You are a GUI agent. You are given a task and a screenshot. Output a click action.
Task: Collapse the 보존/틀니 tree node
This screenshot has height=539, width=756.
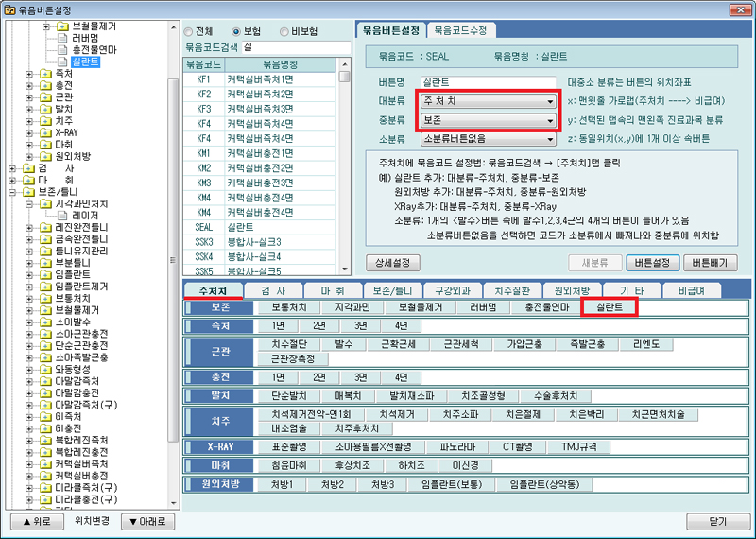pos(12,192)
